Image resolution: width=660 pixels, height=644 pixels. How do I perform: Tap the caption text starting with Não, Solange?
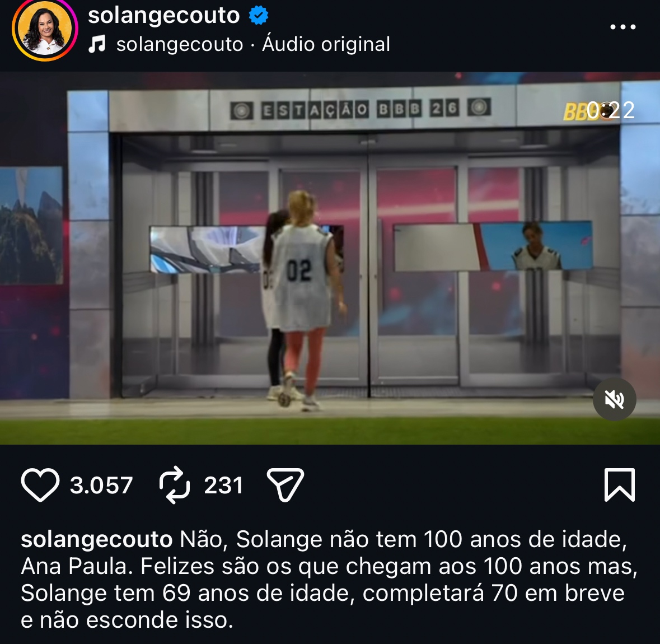tap(329, 580)
